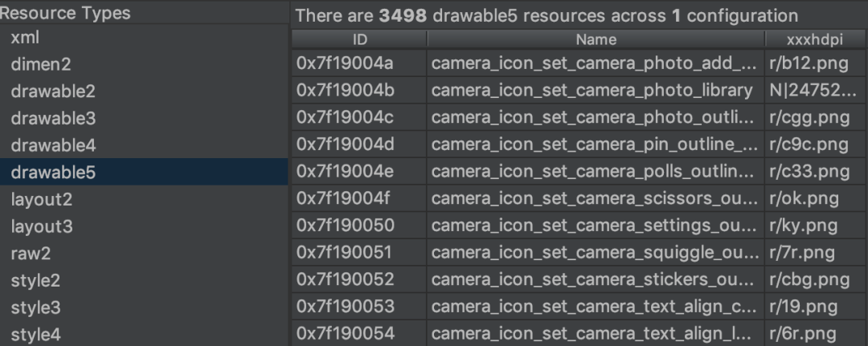This screenshot has height=346, width=868.
Task: Select row with ID 0x7f190050
Action: click(x=579, y=226)
